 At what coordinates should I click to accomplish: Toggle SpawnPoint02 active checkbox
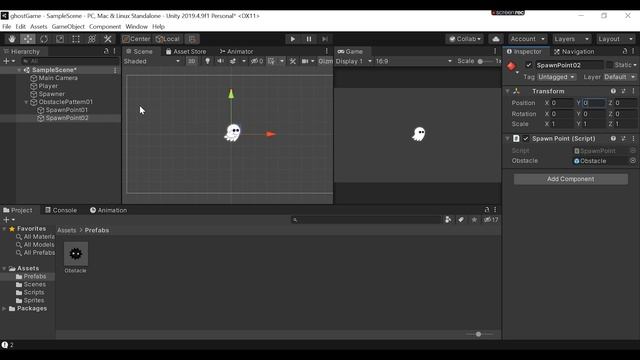529,65
